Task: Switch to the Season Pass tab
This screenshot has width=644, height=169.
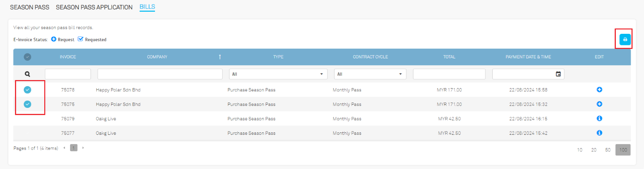Action: (29, 7)
